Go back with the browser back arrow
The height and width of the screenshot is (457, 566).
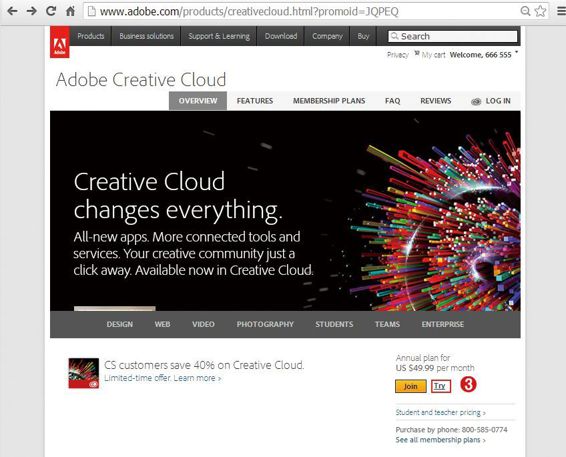(x=12, y=11)
